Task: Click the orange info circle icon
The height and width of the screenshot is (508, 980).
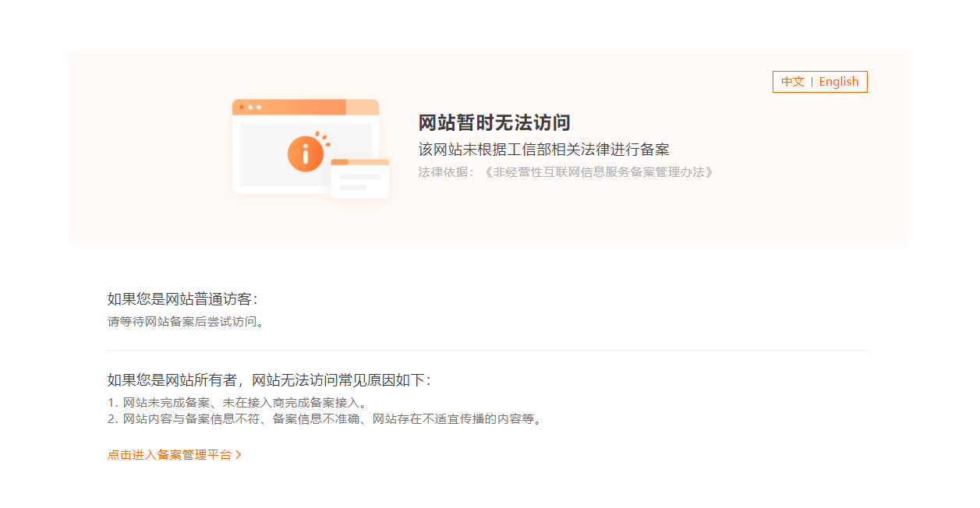Action: pos(306,153)
